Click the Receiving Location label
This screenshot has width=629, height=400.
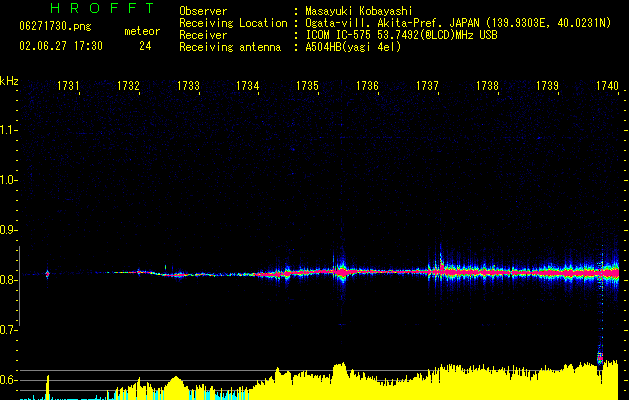233,23
